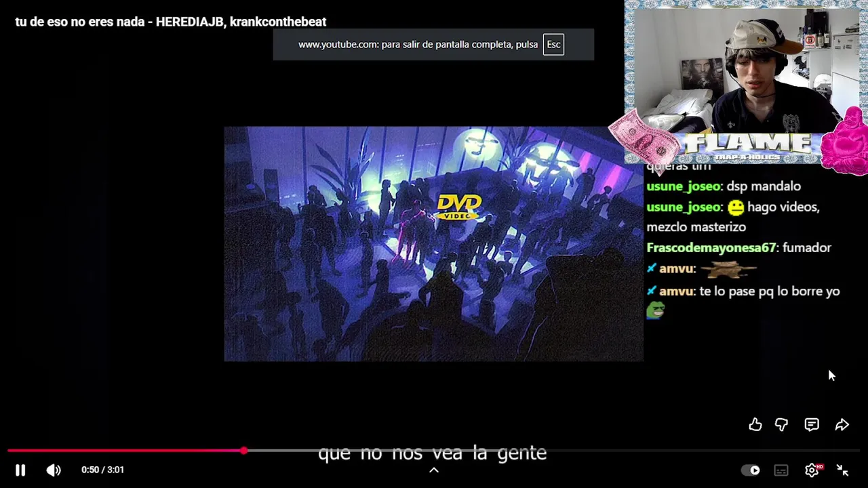Click the 0:50 / 3:01 time display
868x488 pixels.
click(x=102, y=470)
